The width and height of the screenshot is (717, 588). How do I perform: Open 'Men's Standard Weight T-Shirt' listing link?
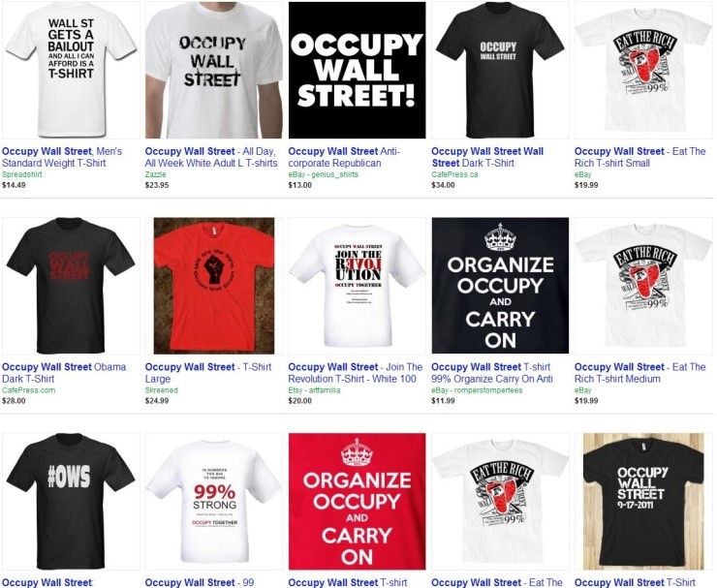[x=62, y=157]
